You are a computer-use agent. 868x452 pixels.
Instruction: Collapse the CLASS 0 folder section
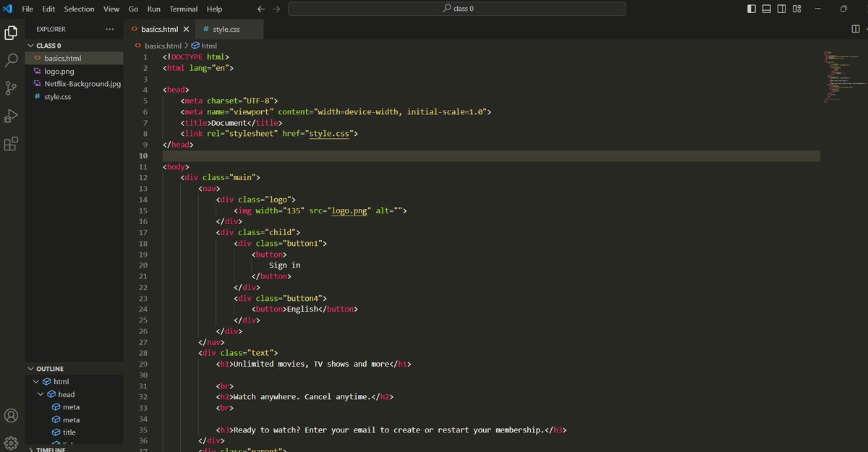[x=72, y=46]
